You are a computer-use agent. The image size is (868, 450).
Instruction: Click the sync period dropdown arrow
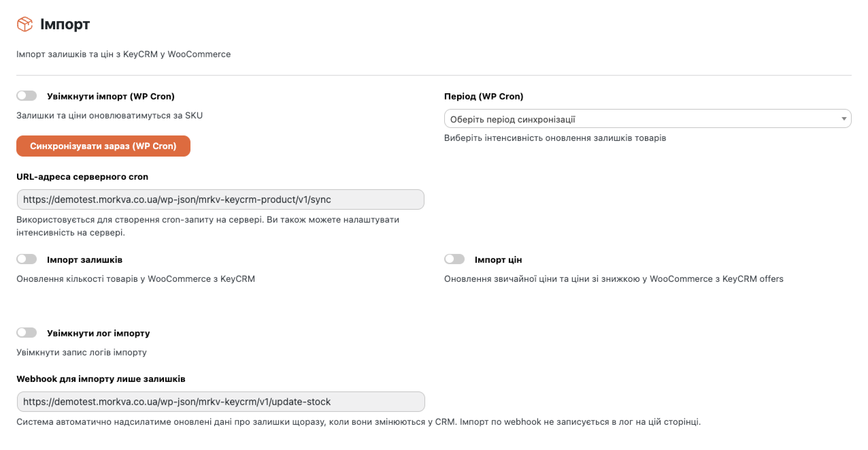pyautogui.click(x=844, y=119)
